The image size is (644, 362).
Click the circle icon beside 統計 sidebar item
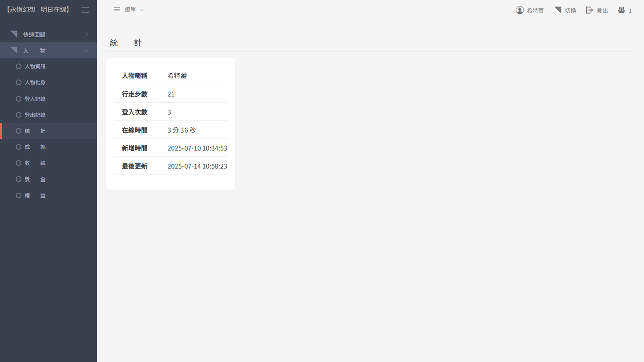coord(19,131)
